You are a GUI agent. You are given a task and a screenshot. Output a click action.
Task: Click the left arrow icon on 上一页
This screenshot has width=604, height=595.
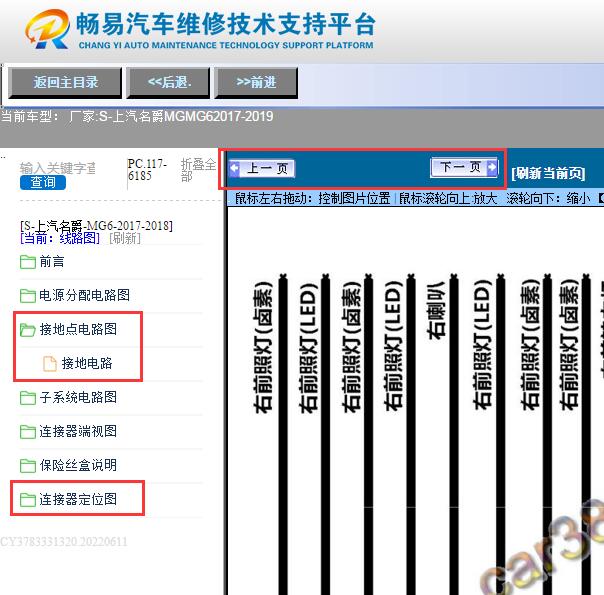tap(234, 168)
